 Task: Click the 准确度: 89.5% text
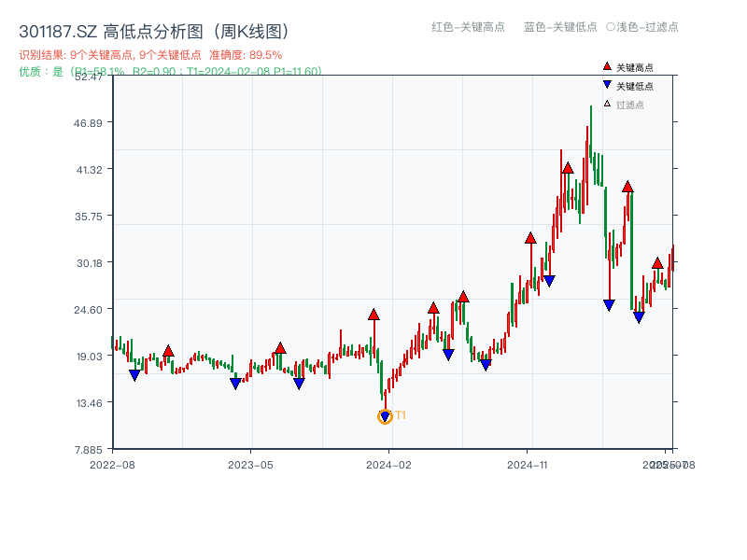[246, 55]
